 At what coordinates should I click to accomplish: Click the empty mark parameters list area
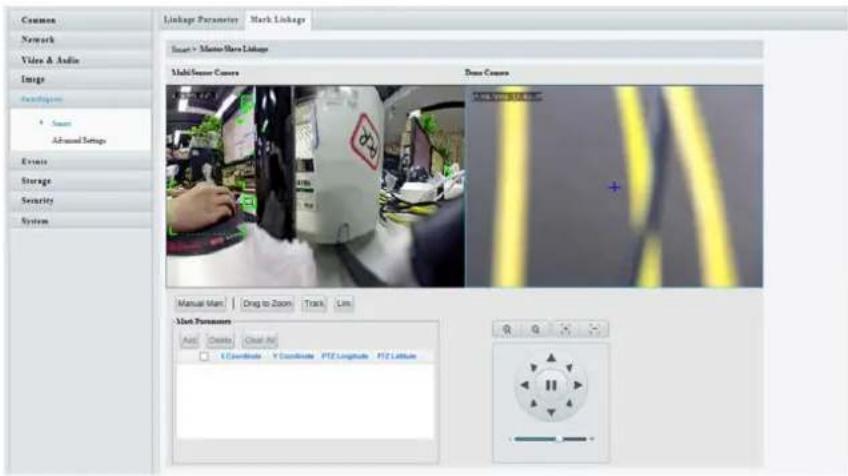(x=306, y=401)
